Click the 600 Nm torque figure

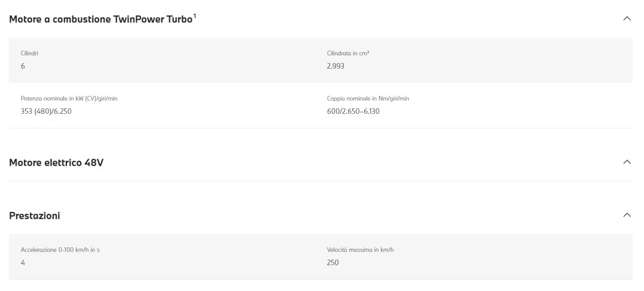[x=333, y=111]
